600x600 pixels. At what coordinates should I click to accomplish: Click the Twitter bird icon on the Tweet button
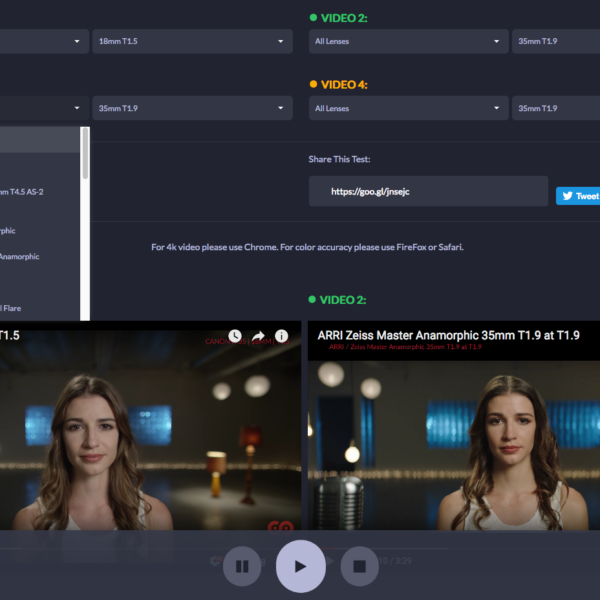click(567, 196)
